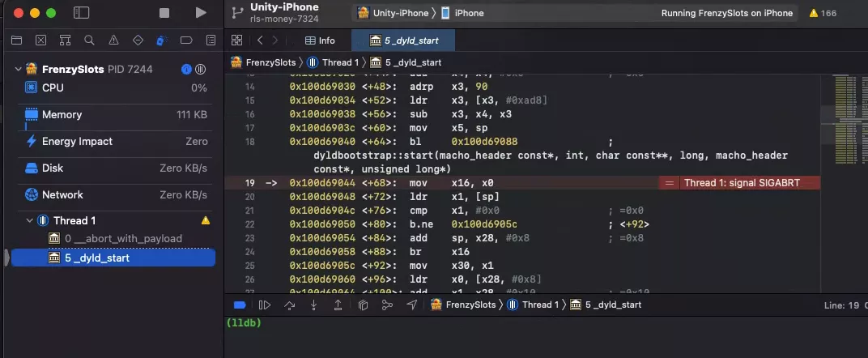This screenshot has width=868, height=358.
Task: Open the Breakpoint navigator icon
Action: [x=186, y=40]
